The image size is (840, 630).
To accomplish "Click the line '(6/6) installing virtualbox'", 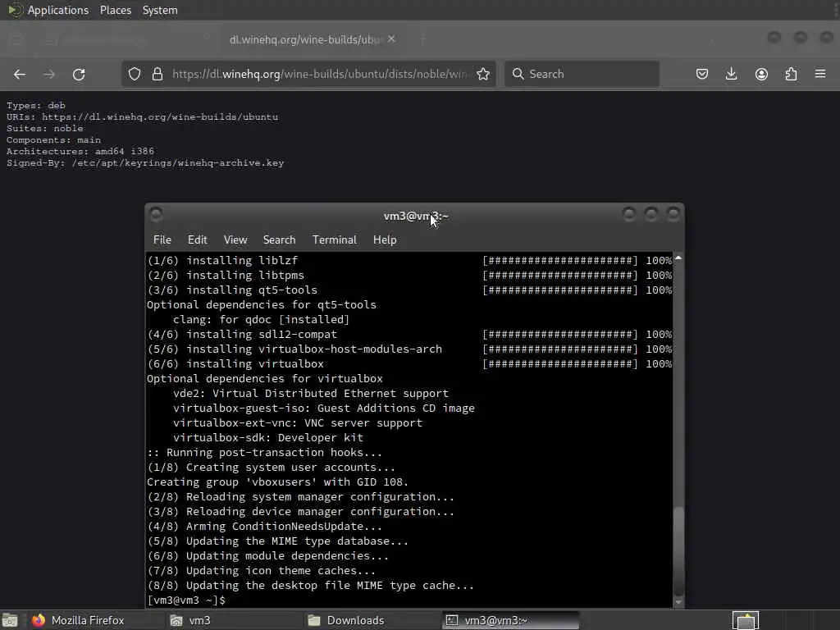I will pyautogui.click(x=235, y=363).
